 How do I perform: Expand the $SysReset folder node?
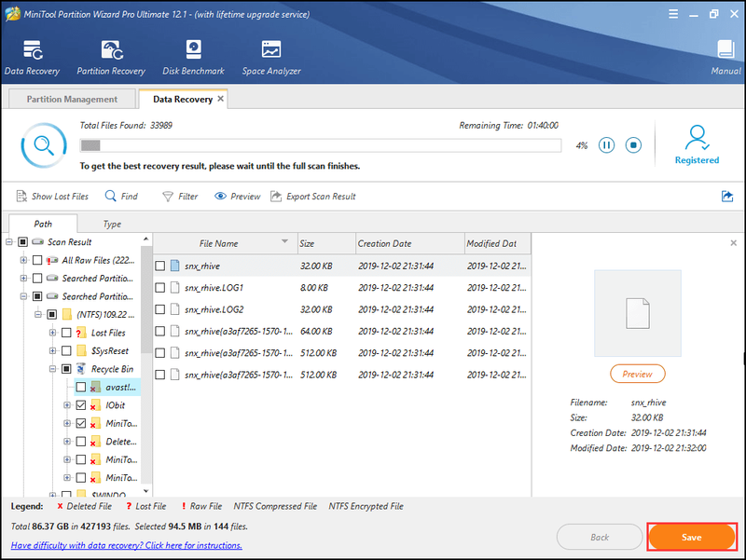pyautogui.click(x=53, y=351)
